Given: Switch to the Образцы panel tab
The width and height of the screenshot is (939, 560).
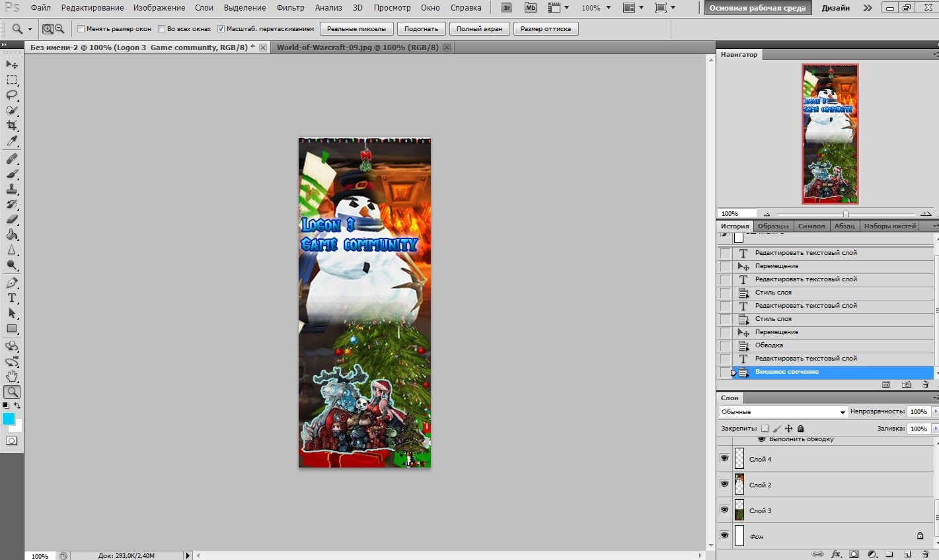Looking at the screenshot, I should (772, 226).
